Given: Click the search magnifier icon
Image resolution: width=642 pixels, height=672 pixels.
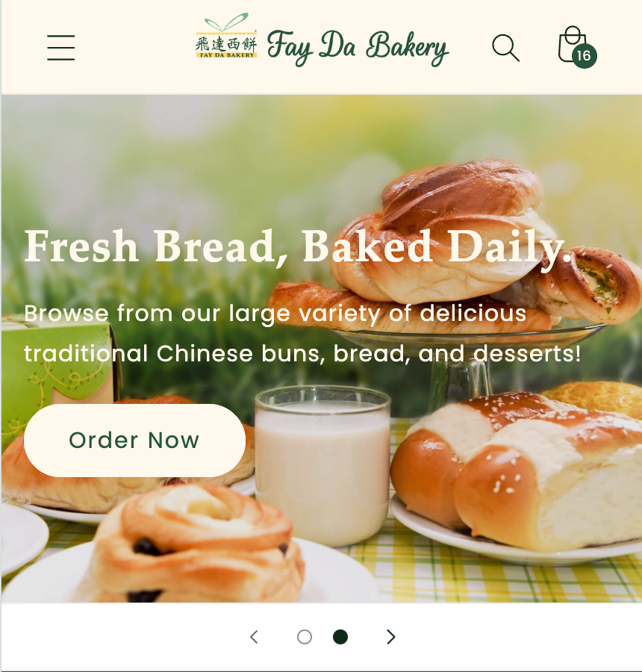Looking at the screenshot, I should pyautogui.click(x=505, y=48).
